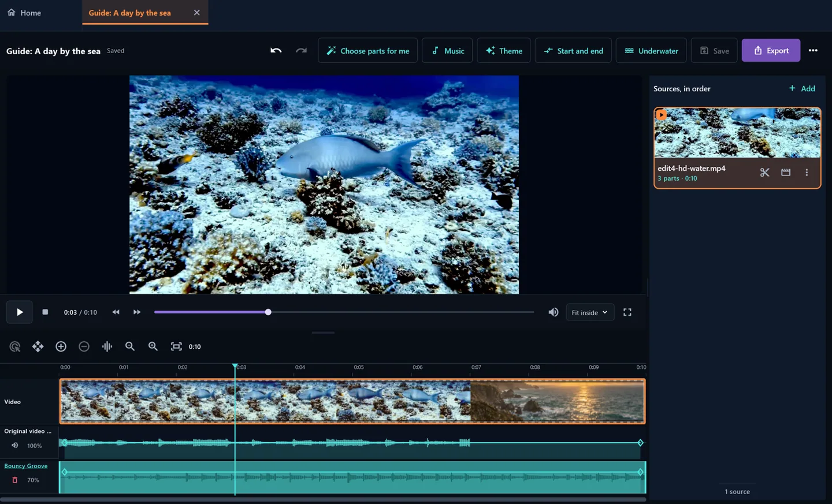The image size is (832, 504).
Task: Open the kebab menu on edit4-hd-water.mp4
Action: (x=807, y=173)
